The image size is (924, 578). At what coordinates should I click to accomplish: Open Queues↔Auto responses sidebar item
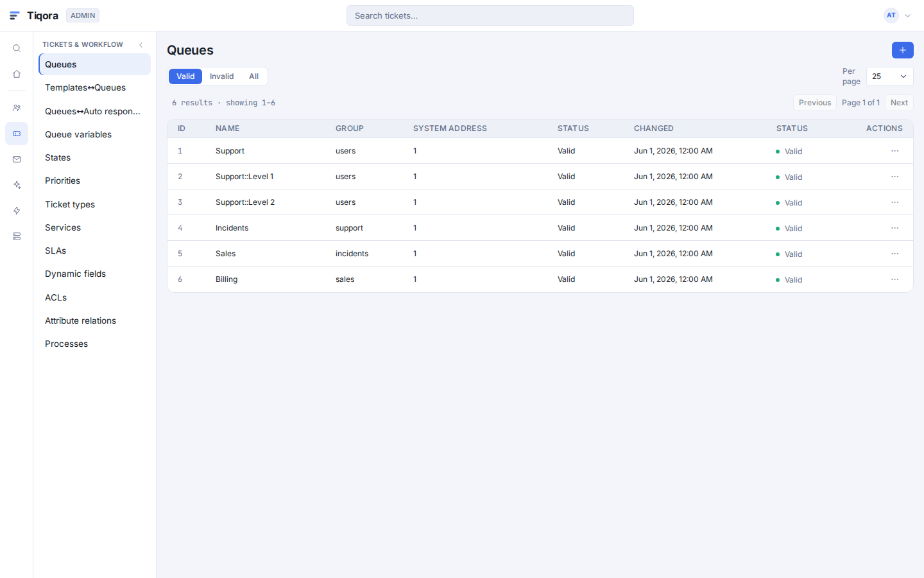coord(94,111)
